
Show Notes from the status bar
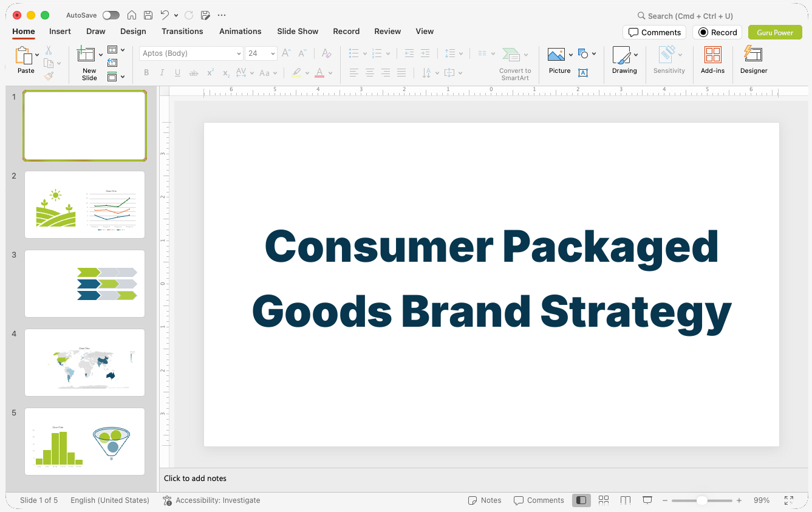[485, 500]
